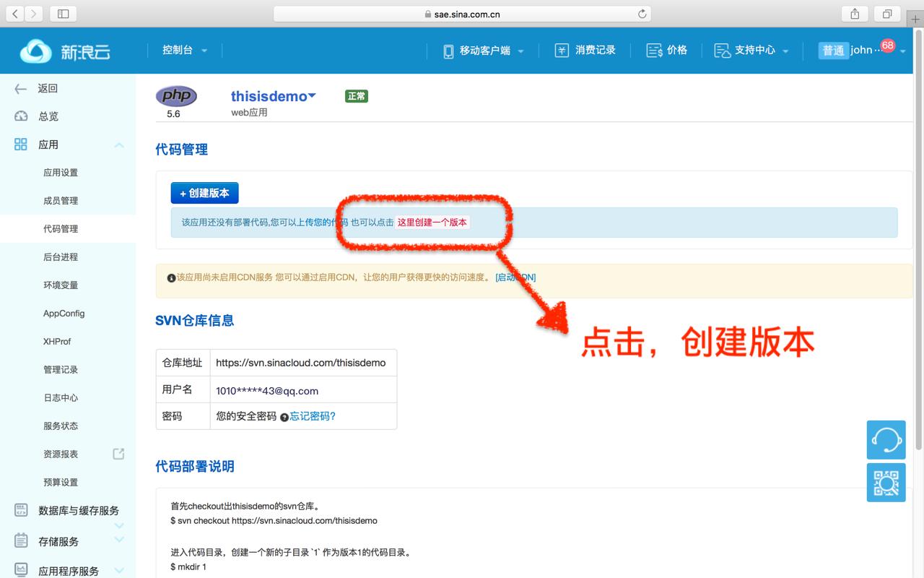This screenshot has width=924, height=578.
Task: Open 服务状态 in the sidebar
Action: coord(61,426)
